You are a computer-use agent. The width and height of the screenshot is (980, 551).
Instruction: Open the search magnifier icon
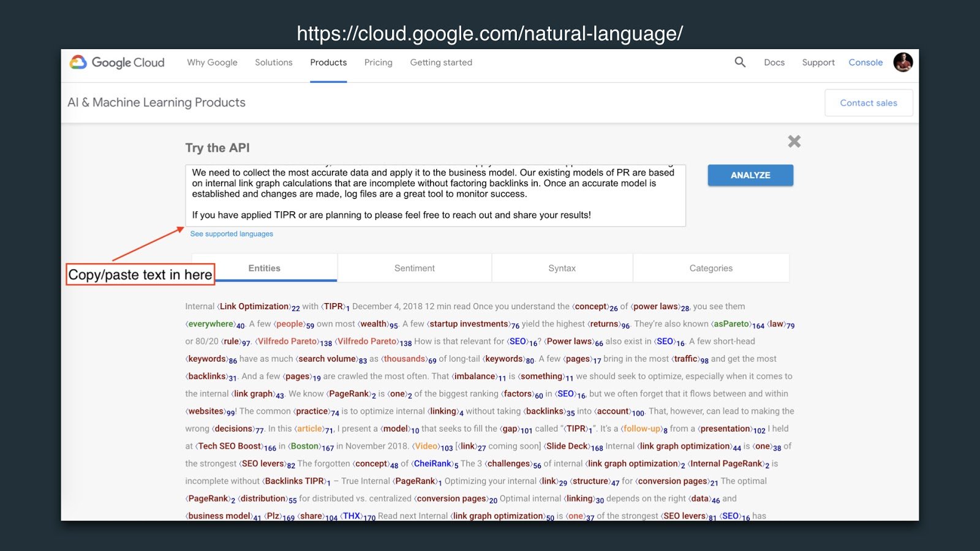[x=740, y=62]
